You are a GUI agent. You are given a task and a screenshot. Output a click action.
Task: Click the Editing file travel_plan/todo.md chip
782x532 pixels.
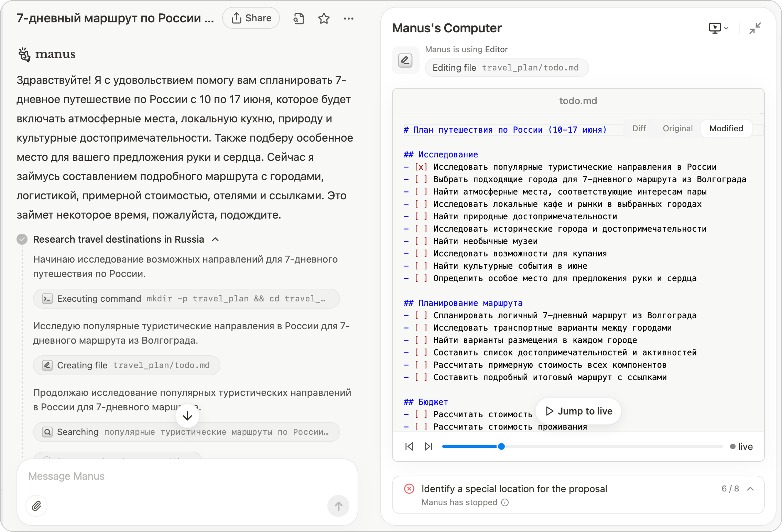[507, 68]
